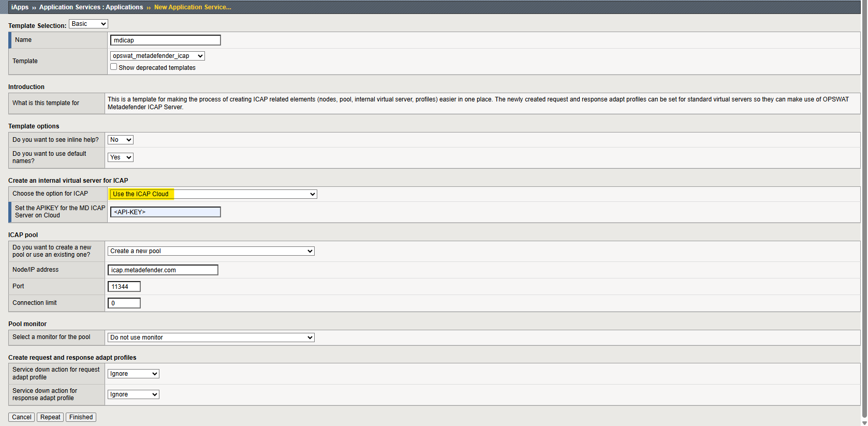
Task: Click the vertical scrollbar down arrow
Action: point(864,422)
